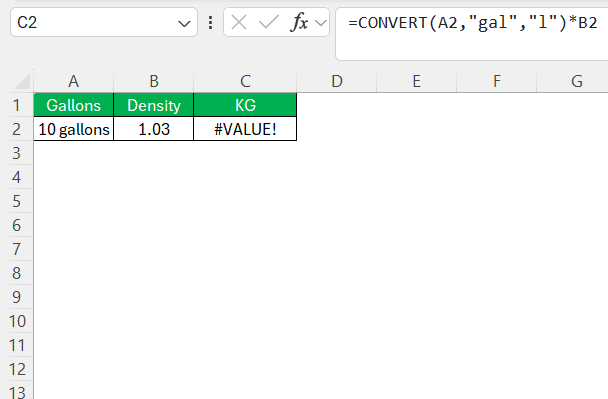Select the Density header cell
608x399 pixels.
click(154, 105)
